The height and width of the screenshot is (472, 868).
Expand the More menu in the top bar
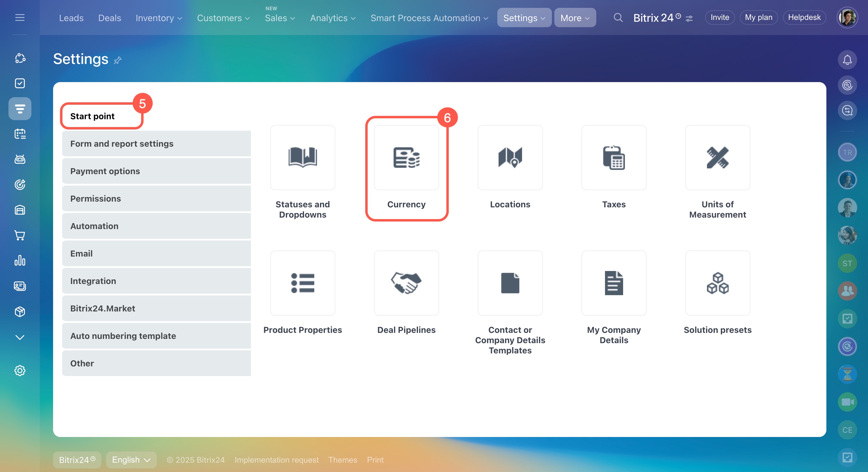(x=575, y=18)
